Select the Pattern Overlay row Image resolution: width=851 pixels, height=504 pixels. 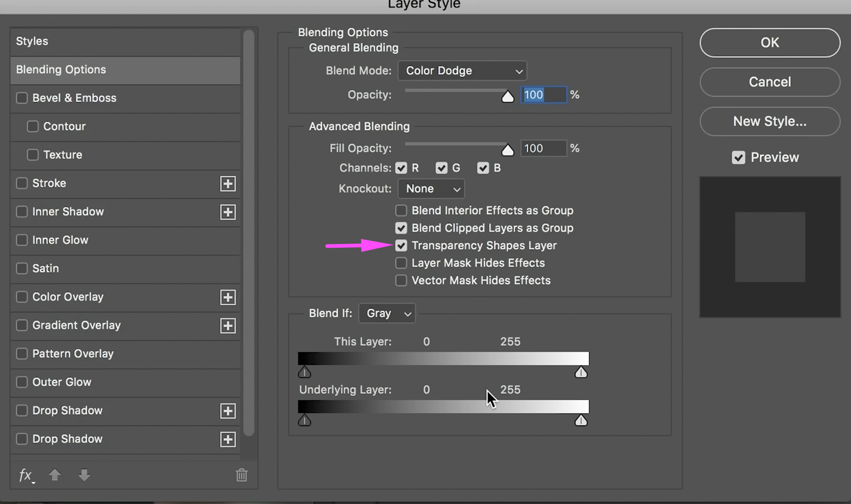coord(125,353)
